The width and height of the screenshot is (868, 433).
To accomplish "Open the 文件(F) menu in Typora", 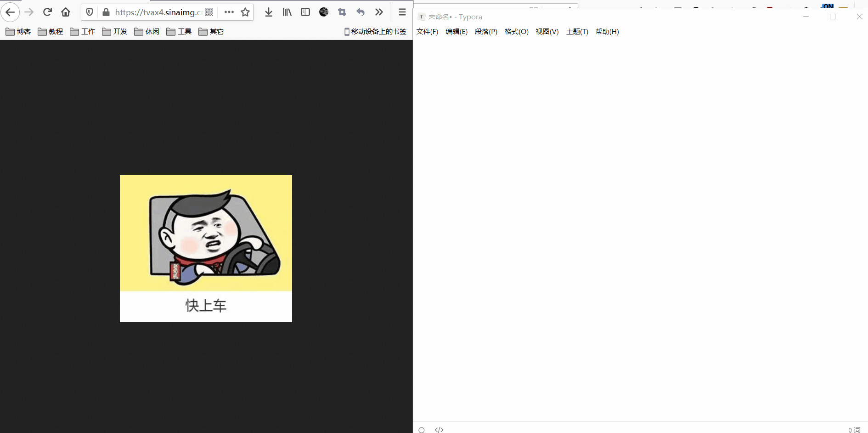I will point(427,32).
